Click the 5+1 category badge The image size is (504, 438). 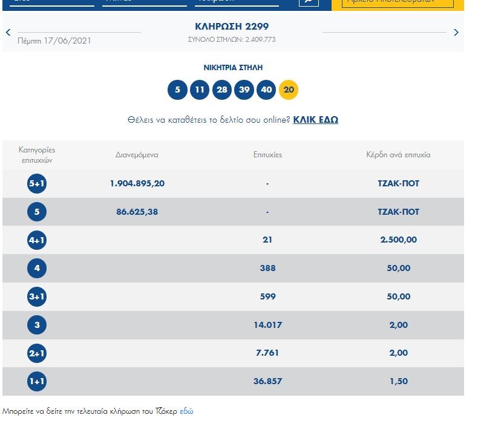pyautogui.click(x=37, y=183)
